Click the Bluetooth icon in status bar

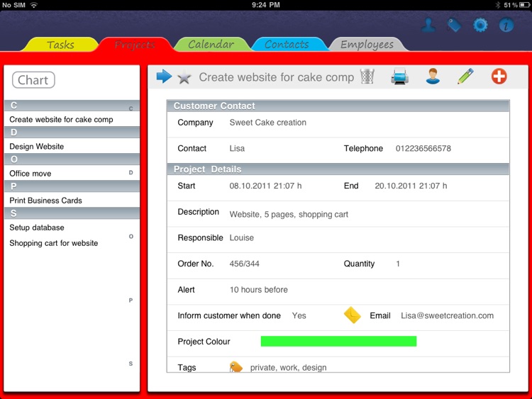coord(498,5)
